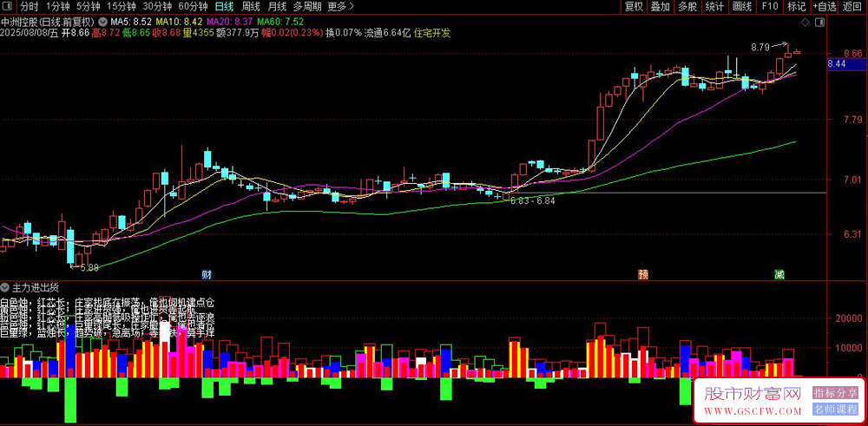Open the 多周期 multi-period view
The image size is (868, 426).
(307, 7)
